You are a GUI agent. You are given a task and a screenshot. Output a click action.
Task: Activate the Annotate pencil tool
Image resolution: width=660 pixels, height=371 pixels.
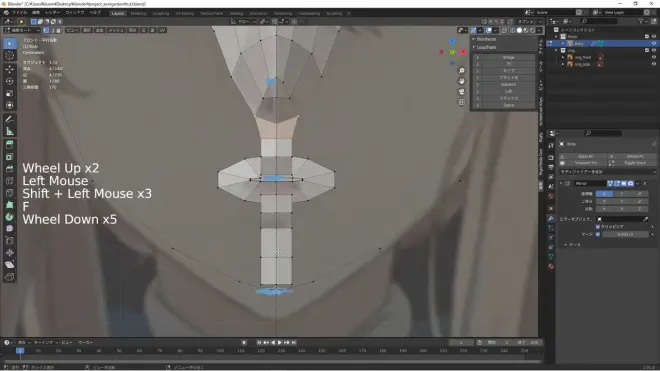(10, 119)
